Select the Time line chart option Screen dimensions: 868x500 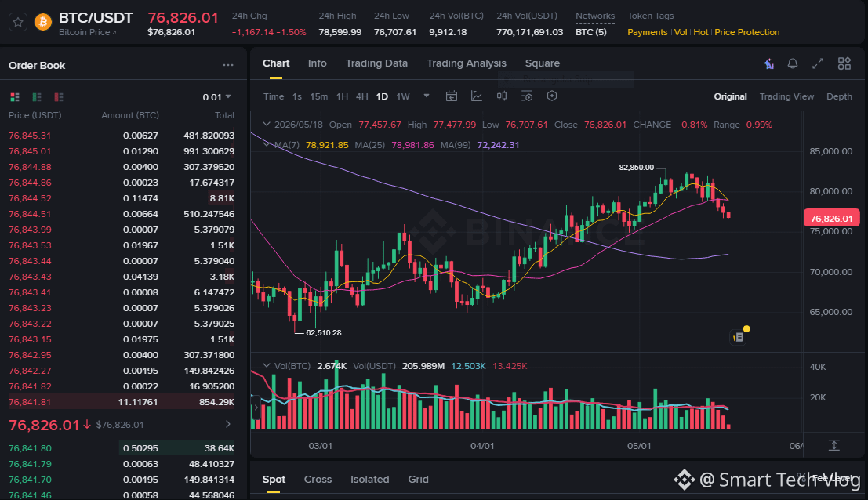point(274,96)
